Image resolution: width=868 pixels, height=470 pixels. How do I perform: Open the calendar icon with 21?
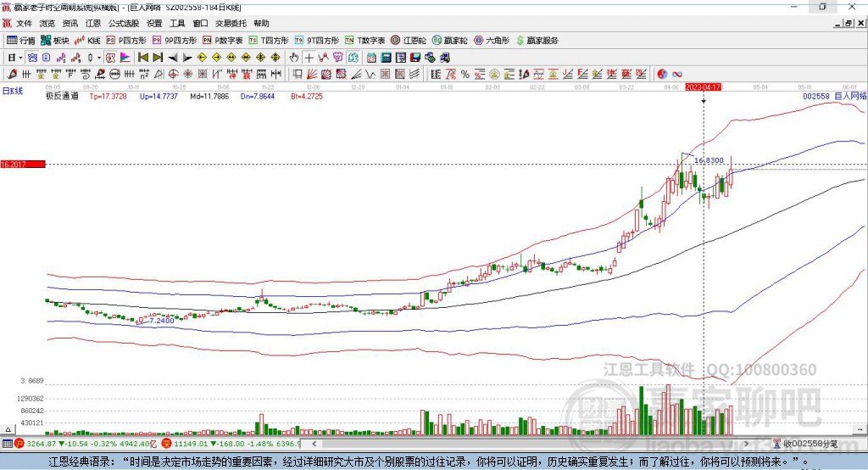[371, 58]
